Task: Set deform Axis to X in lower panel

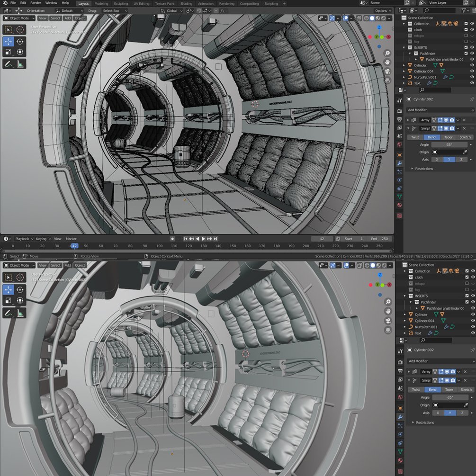Action: click(x=438, y=413)
